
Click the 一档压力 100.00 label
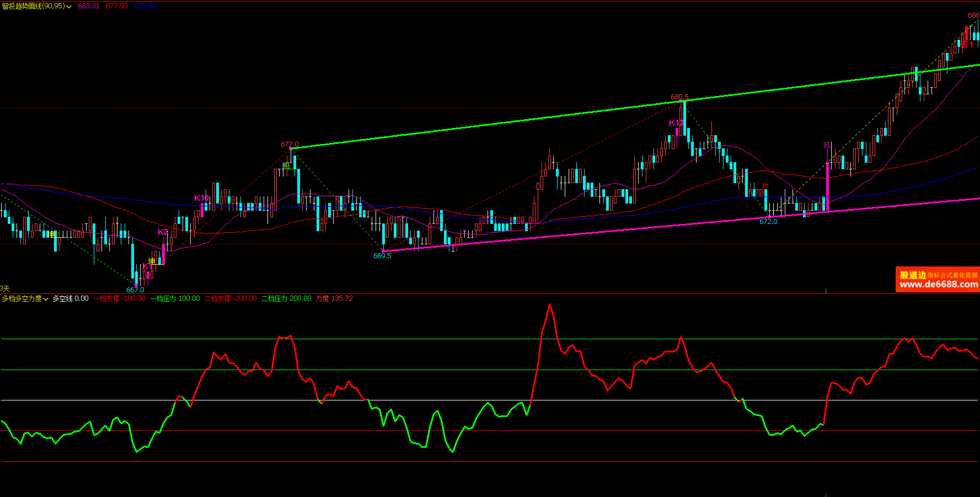pyautogui.click(x=175, y=298)
